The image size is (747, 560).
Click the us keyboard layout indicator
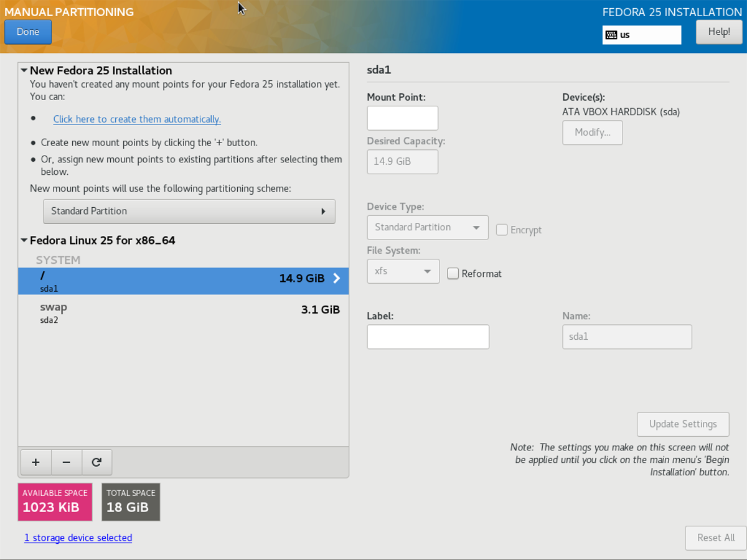tap(642, 35)
